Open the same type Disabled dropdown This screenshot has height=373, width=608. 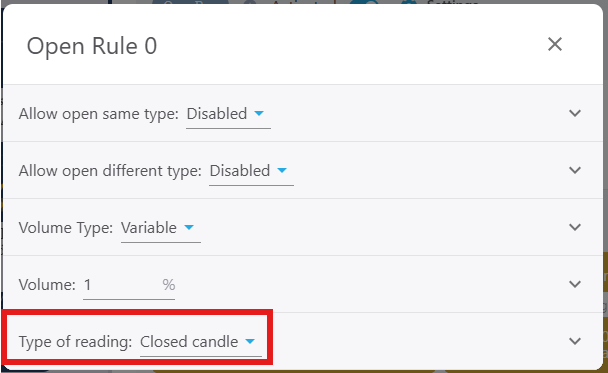pyautogui.click(x=228, y=114)
